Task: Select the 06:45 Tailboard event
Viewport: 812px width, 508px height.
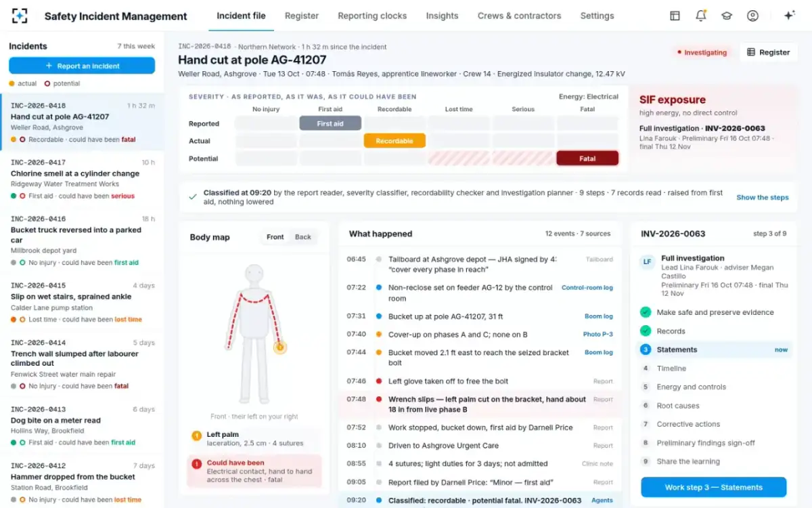Action: pyautogui.click(x=480, y=264)
